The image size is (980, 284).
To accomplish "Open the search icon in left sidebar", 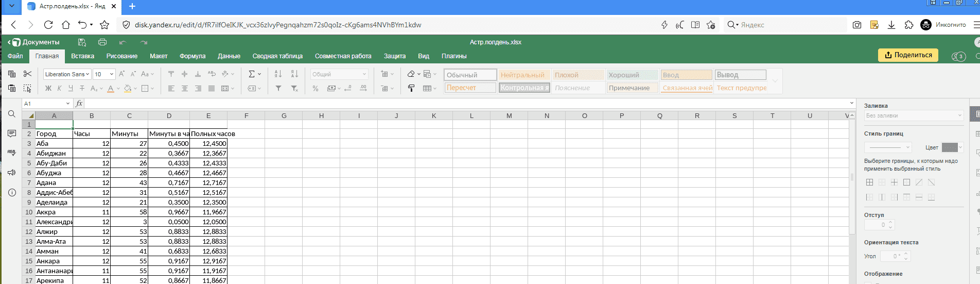I will (x=12, y=114).
